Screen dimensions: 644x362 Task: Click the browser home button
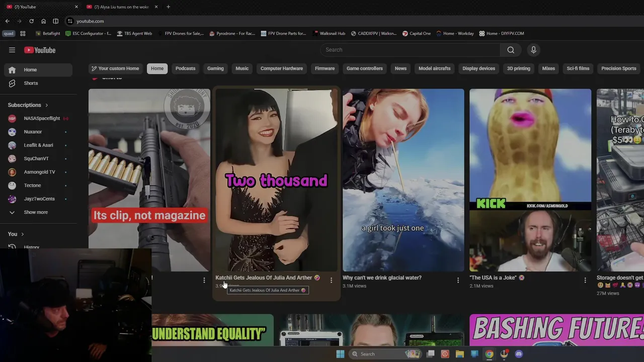[x=43, y=21]
